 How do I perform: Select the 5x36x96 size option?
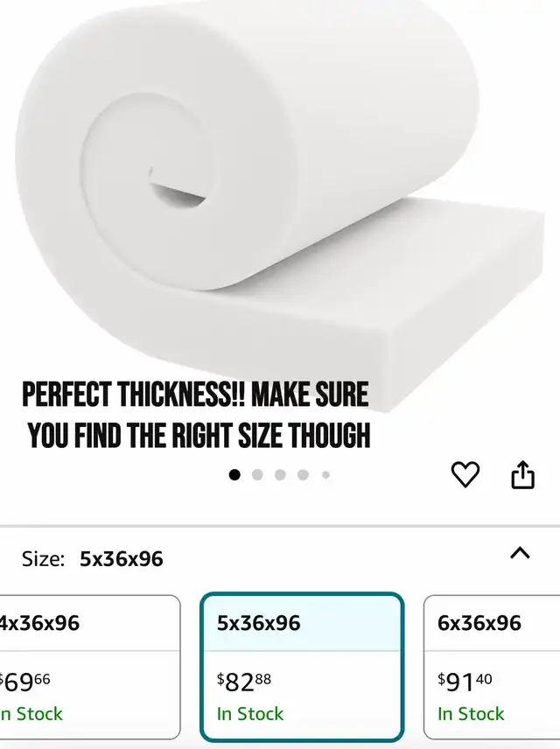(x=302, y=667)
